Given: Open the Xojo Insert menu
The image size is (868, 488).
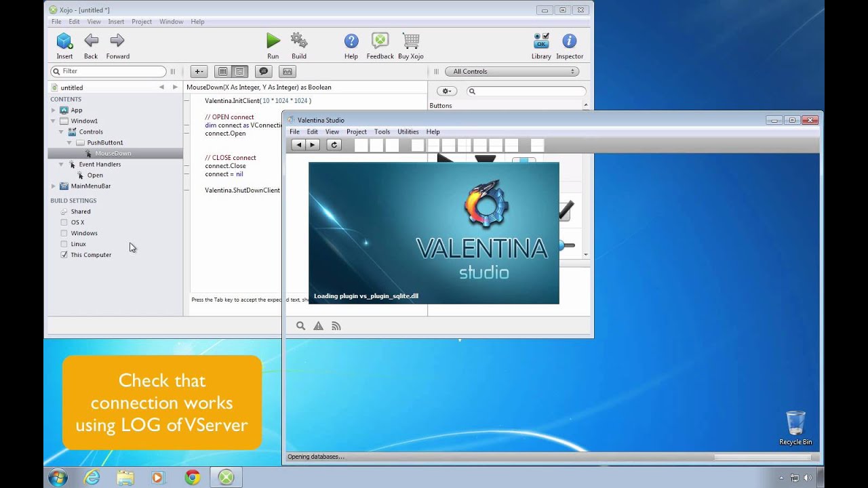Looking at the screenshot, I should (x=116, y=22).
